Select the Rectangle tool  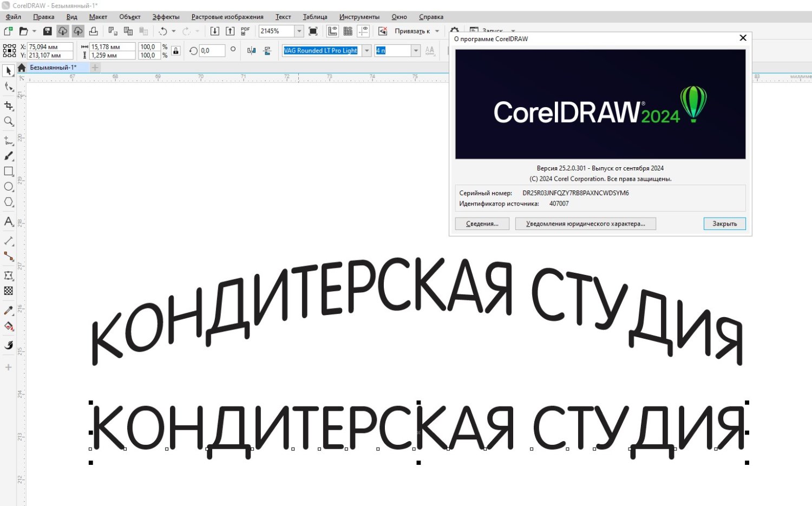(9, 171)
